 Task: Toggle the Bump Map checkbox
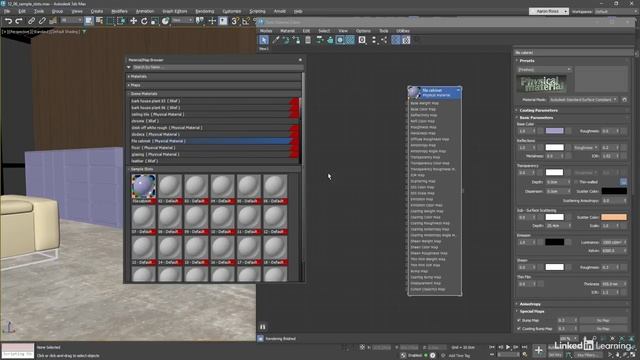[519, 320]
